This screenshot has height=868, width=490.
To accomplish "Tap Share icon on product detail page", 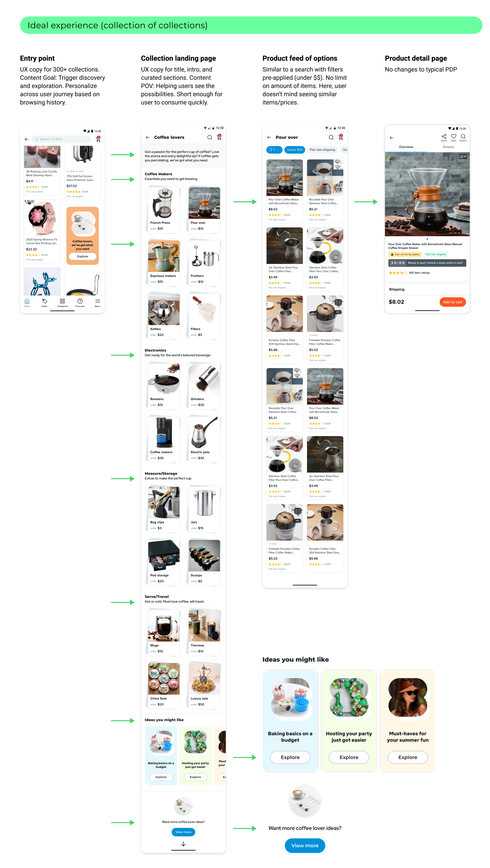I will click(444, 137).
